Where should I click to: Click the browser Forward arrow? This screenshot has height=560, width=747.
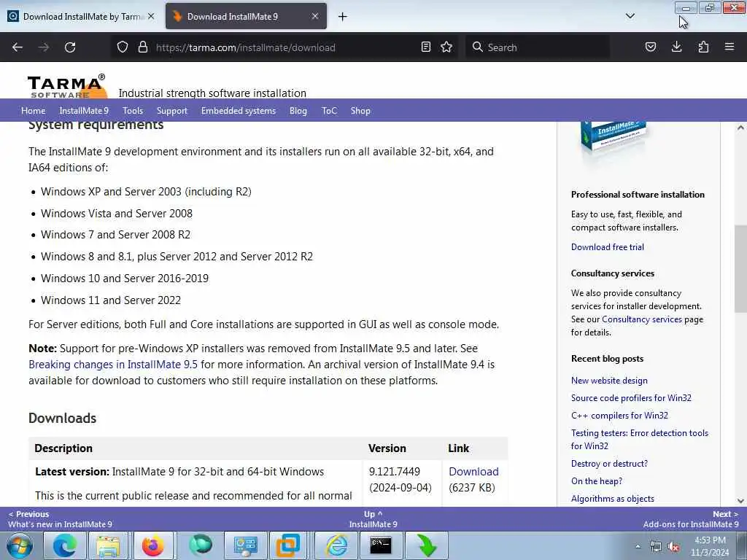[x=44, y=47]
